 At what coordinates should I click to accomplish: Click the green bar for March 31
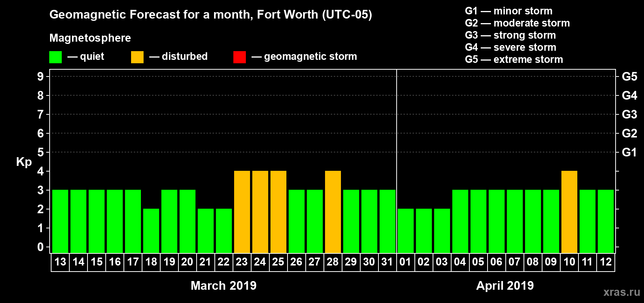coord(388,222)
